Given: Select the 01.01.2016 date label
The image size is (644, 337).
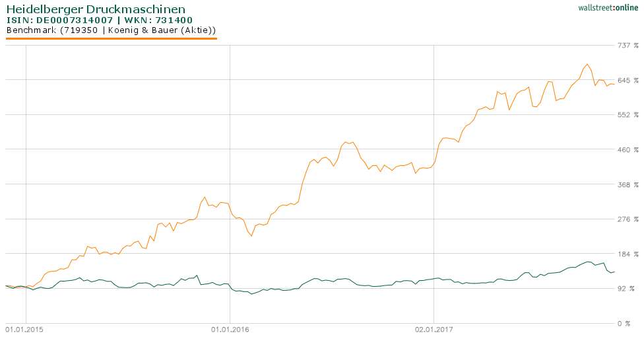Looking at the screenshot, I should click(x=229, y=329).
